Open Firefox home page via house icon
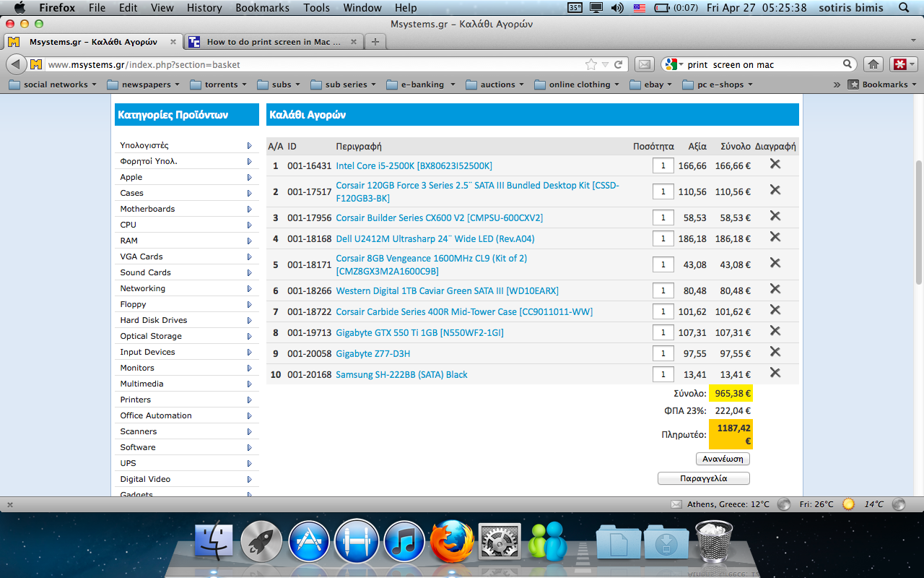Image resolution: width=924 pixels, height=578 pixels. coord(873,64)
